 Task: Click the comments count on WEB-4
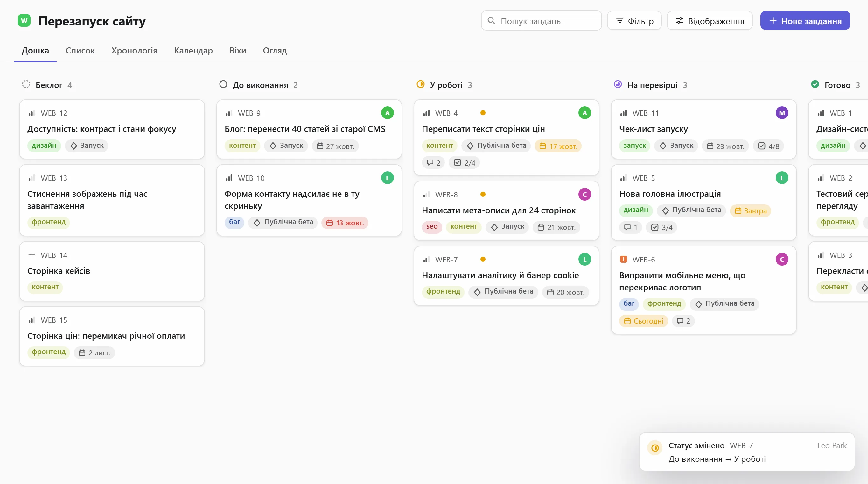[433, 163]
